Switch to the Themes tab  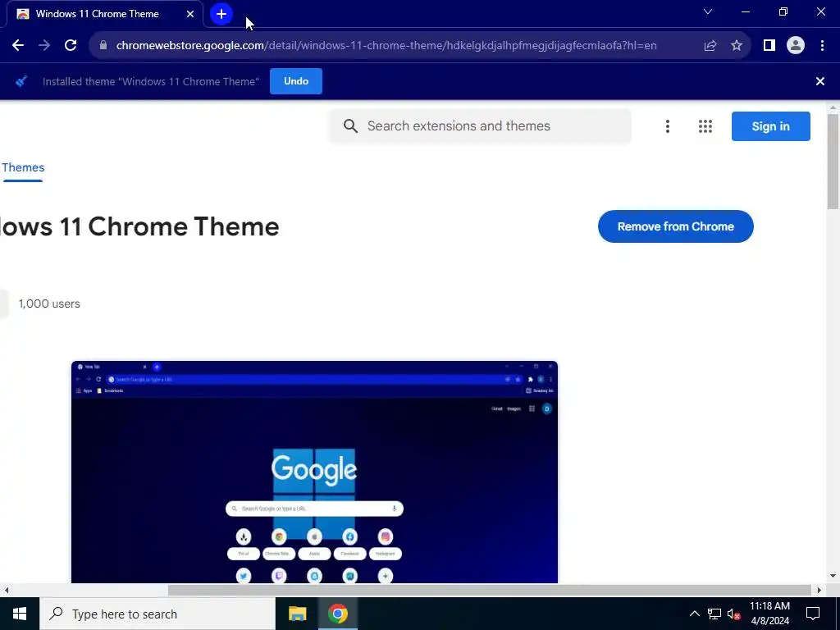click(x=23, y=167)
